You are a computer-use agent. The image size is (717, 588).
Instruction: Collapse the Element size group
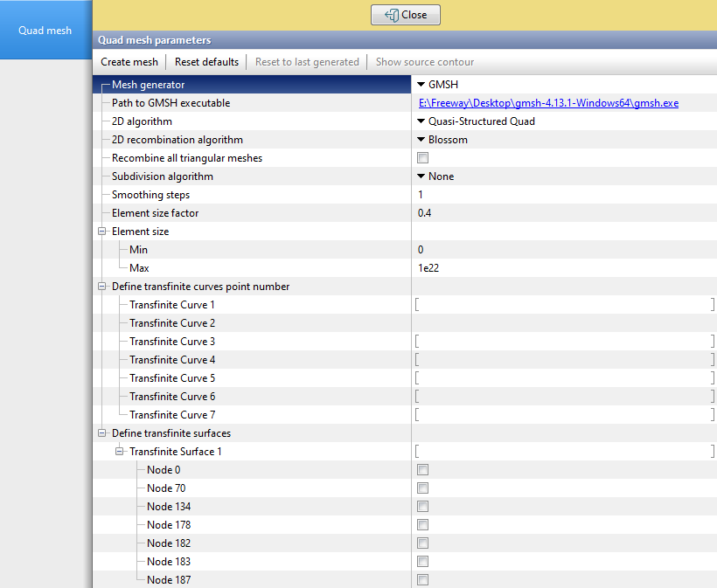click(102, 232)
